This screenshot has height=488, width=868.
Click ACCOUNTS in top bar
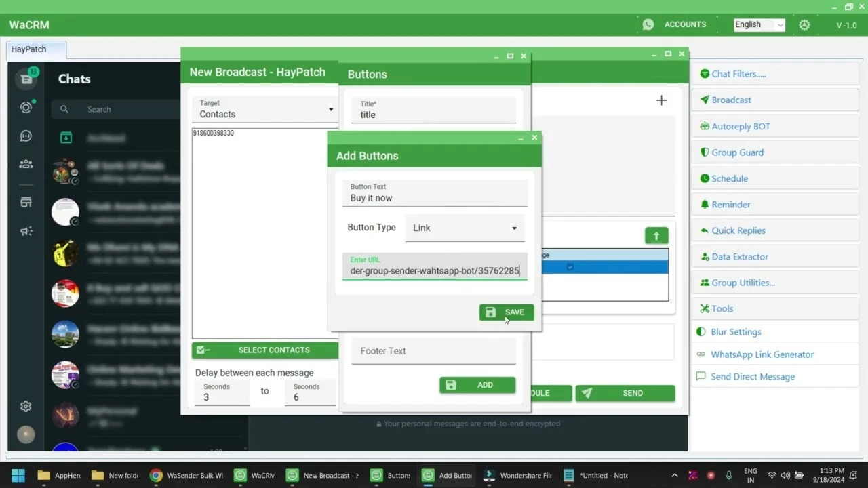pyautogui.click(x=685, y=24)
